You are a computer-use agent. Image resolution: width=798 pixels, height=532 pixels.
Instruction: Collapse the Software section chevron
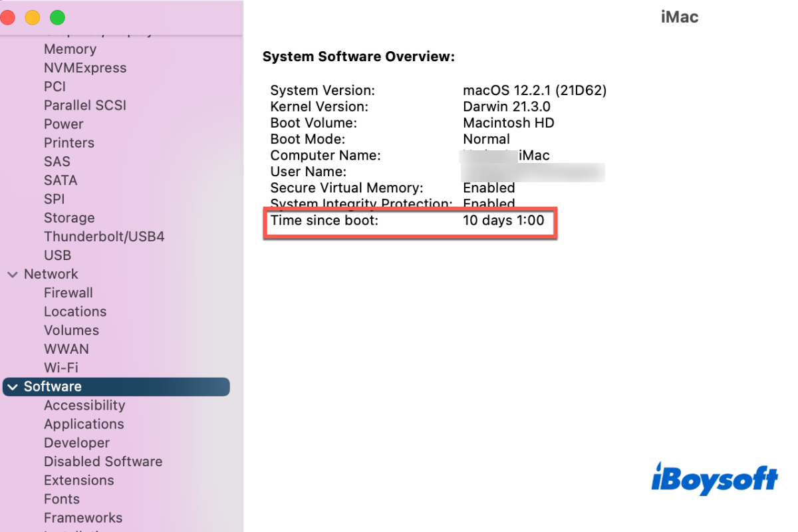pyautogui.click(x=13, y=387)
